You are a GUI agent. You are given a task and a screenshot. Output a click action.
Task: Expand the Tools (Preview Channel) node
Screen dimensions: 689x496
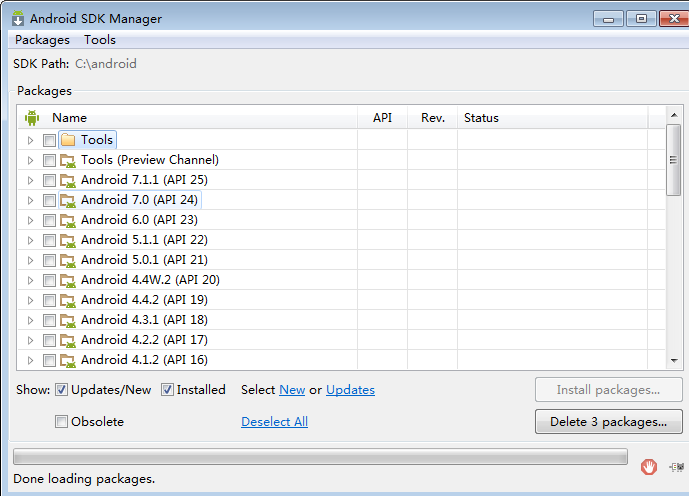pos(30,160)
